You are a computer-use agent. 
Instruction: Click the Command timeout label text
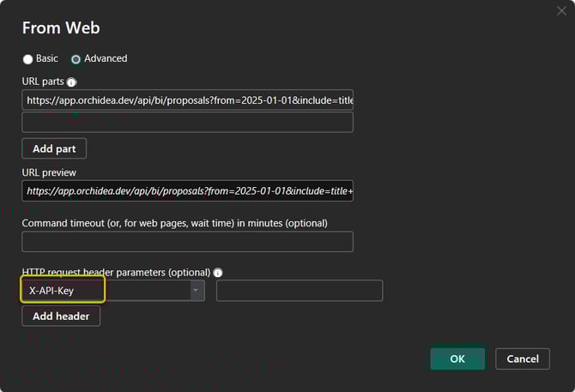(x=174, y=223)
